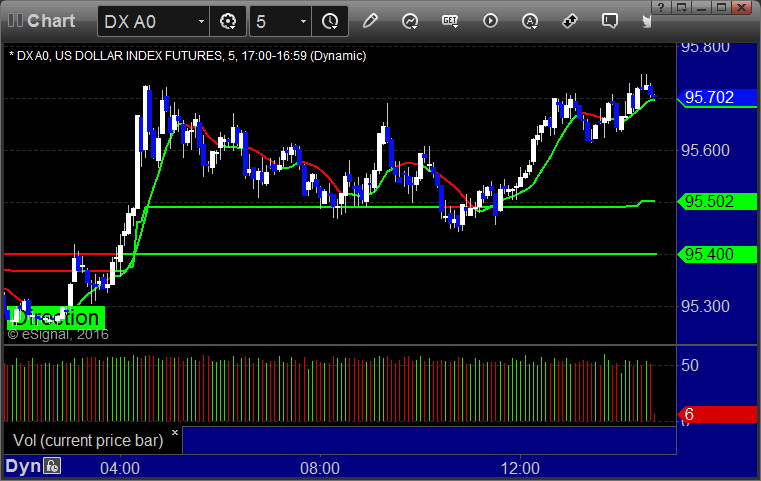Click the blue 95.702 current price label

click(x=718, y=98)
